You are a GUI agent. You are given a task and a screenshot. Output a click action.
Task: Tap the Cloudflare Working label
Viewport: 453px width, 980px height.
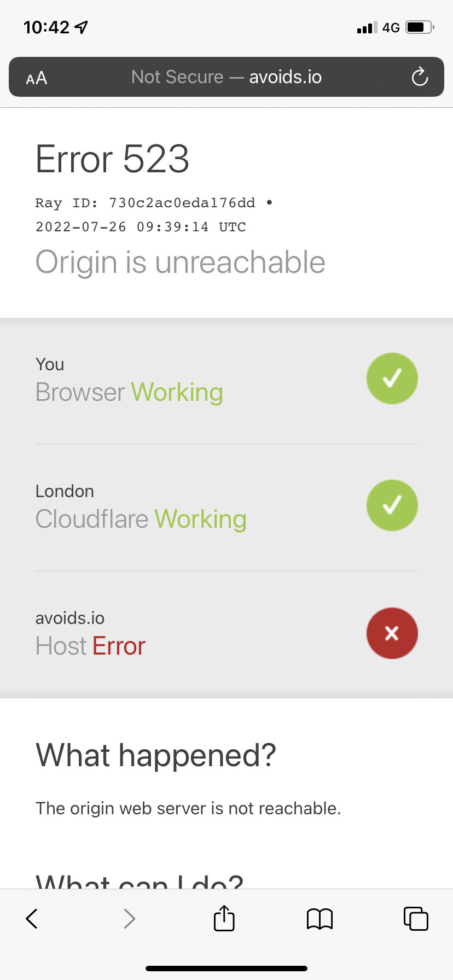pos(141,520)
